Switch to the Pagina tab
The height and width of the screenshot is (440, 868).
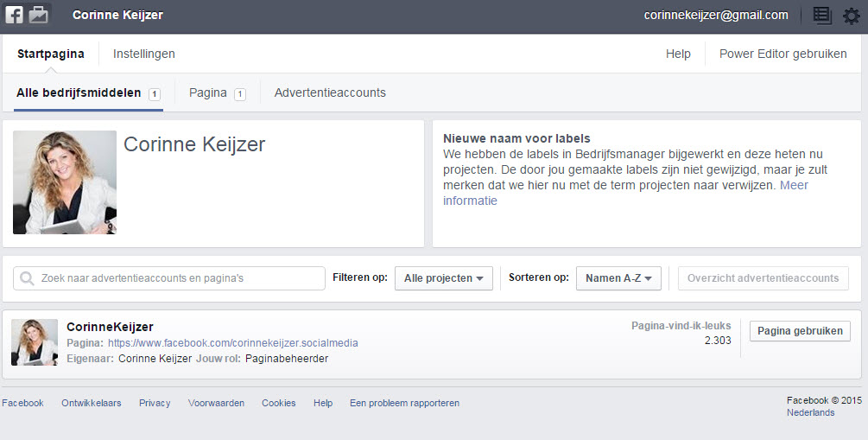[x=208, y=92]
